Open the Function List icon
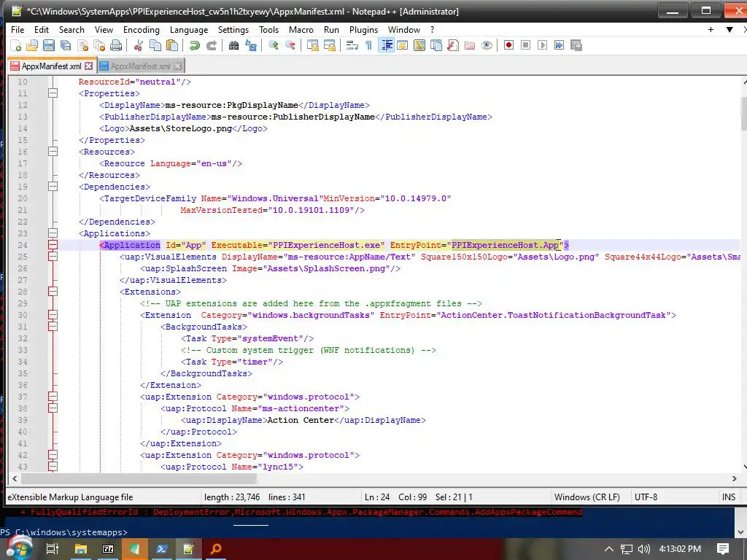The width and height of the screenshot is (747, 560). (x=452, y=45)
